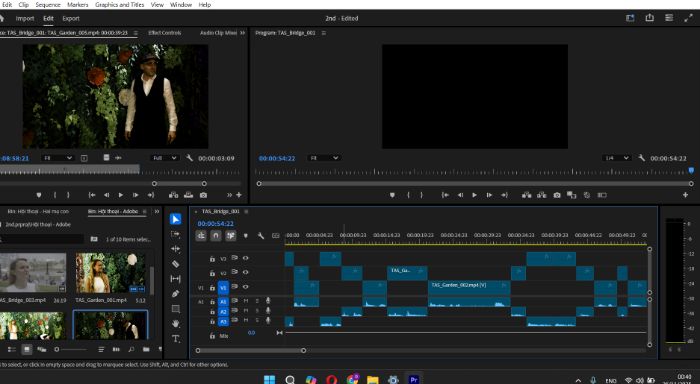This screenshot has height=384, width=700.
Task: Export frame from Source monitor
Action: 203,195
